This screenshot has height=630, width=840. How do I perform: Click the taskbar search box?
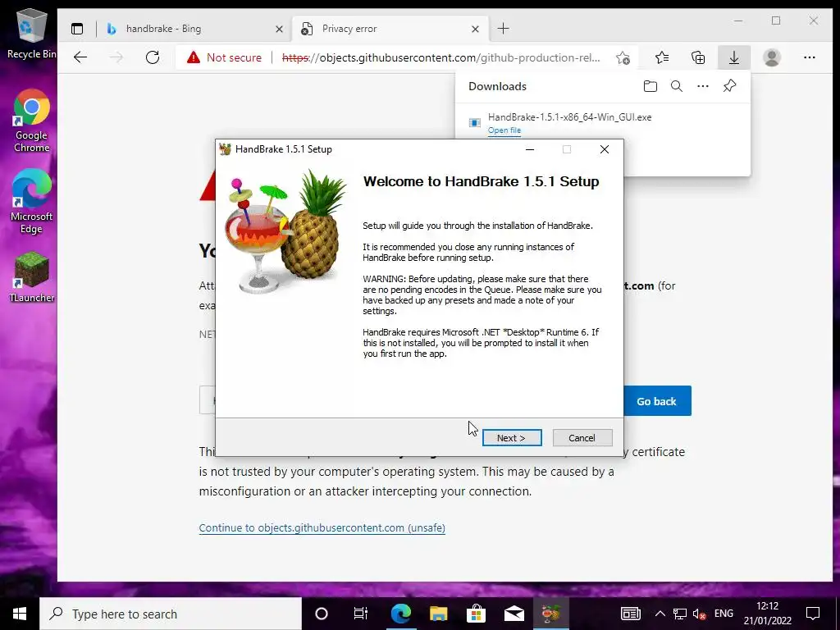tap(171, 614)
